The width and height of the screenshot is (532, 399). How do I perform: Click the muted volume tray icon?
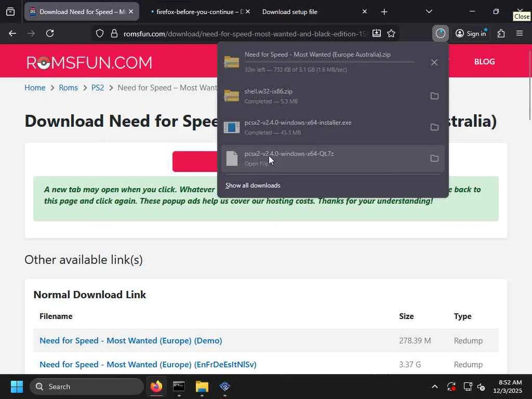click(481, 387)
